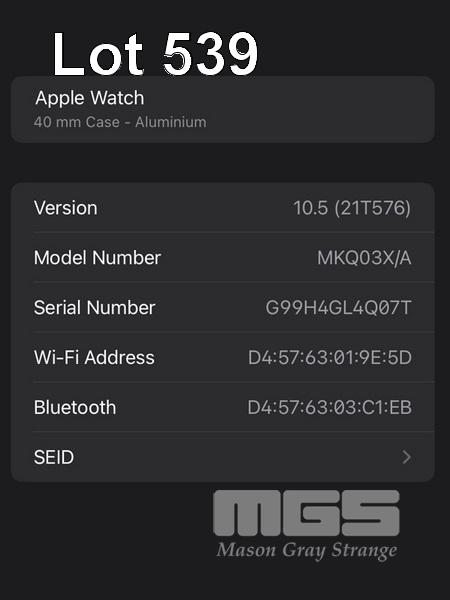The width and height of the screenshot is (450, 600).
Task: Tap the SEID row label
Action: click(x=54, y=457)
